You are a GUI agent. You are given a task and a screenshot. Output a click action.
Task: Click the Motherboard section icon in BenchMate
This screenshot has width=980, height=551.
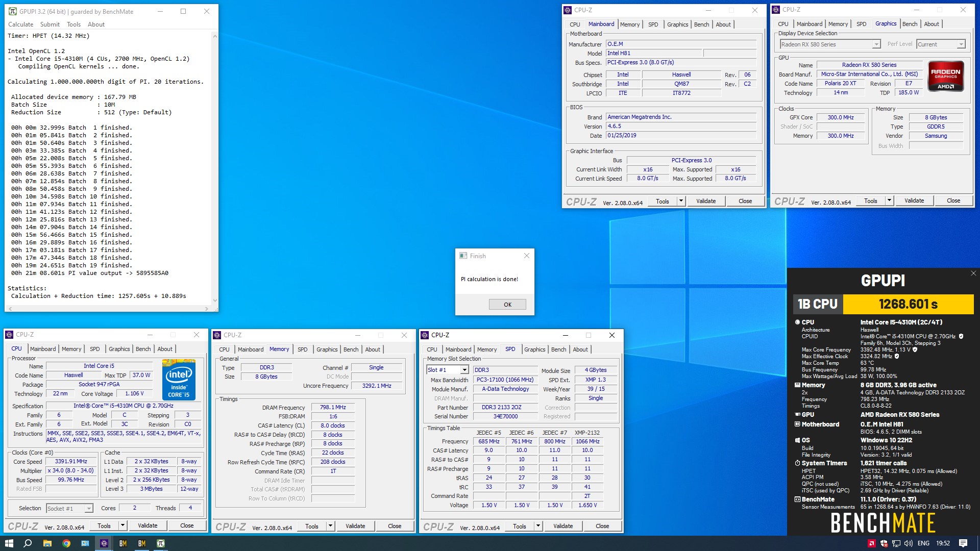pos(797,424)
